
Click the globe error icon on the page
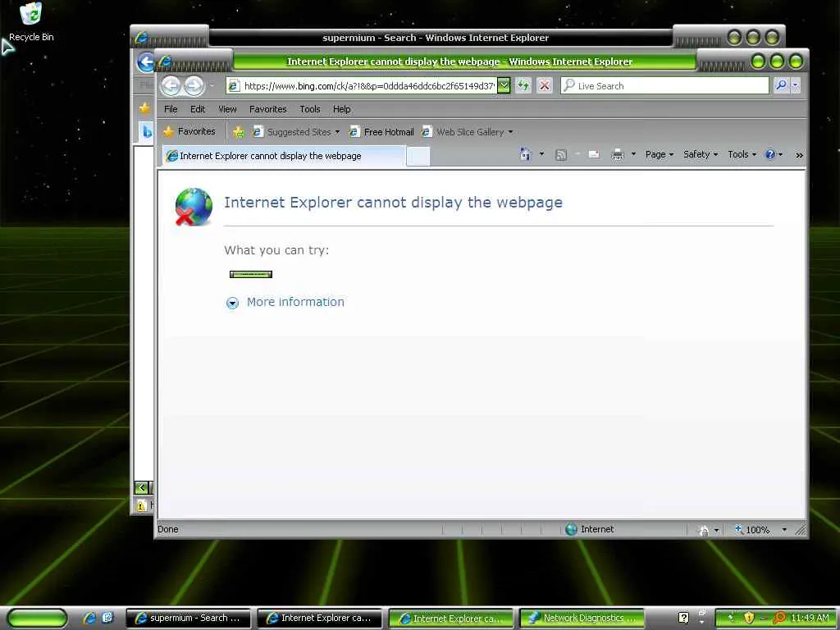click(194, 206)
